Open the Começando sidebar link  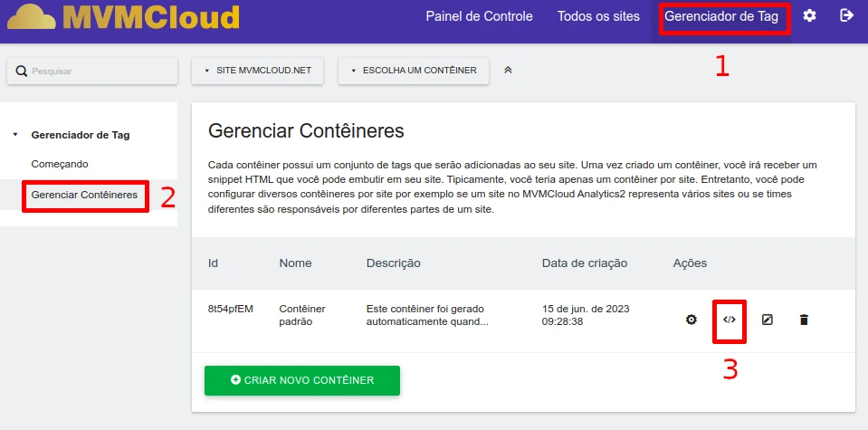point(60,164)
